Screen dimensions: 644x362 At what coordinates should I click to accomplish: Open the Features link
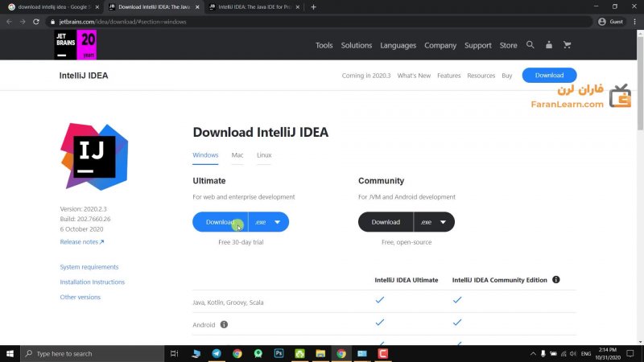click(x=449, y=76)
